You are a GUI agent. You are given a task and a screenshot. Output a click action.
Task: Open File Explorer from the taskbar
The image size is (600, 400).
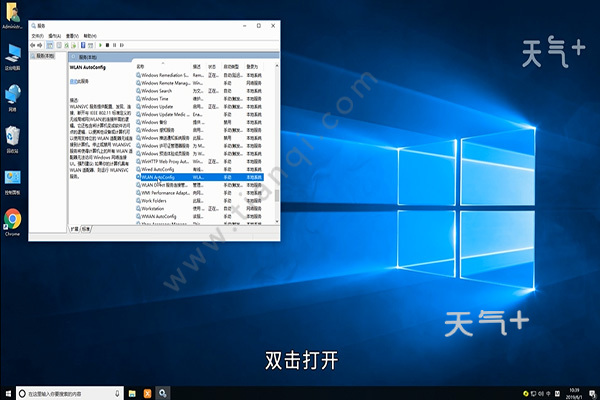click(x=132, y=393)
